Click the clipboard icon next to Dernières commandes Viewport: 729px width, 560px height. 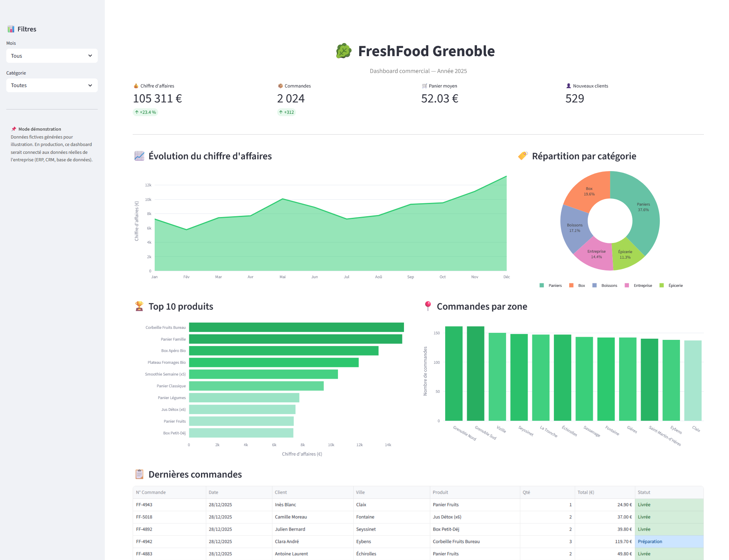click(x=140, y=474)
